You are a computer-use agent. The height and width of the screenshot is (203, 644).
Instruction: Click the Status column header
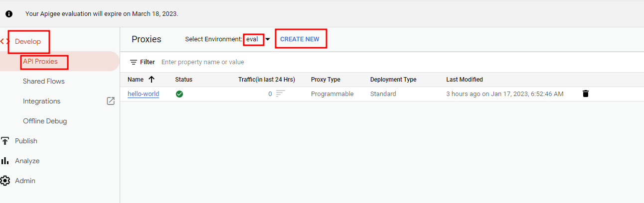pyautogui.click(x=183, y=79)
